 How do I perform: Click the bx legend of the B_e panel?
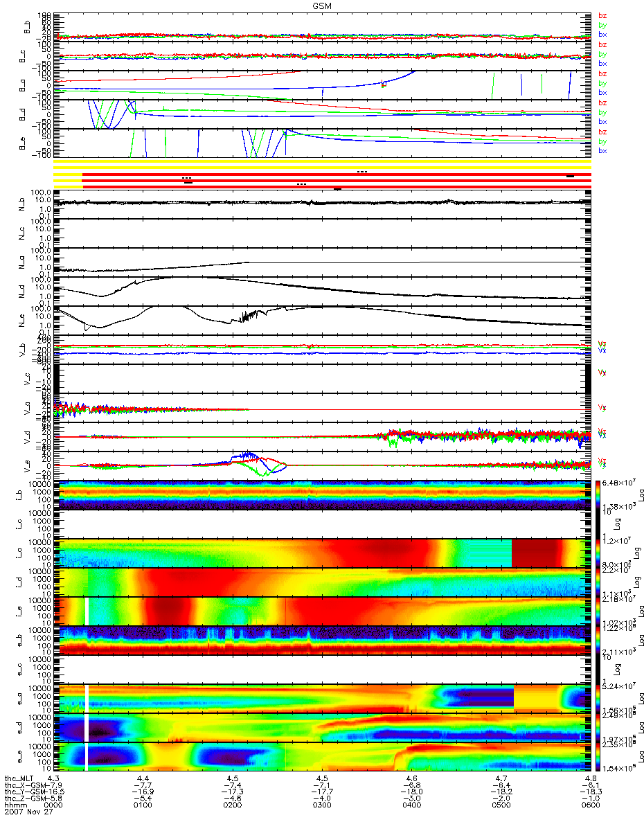(602, 150)
